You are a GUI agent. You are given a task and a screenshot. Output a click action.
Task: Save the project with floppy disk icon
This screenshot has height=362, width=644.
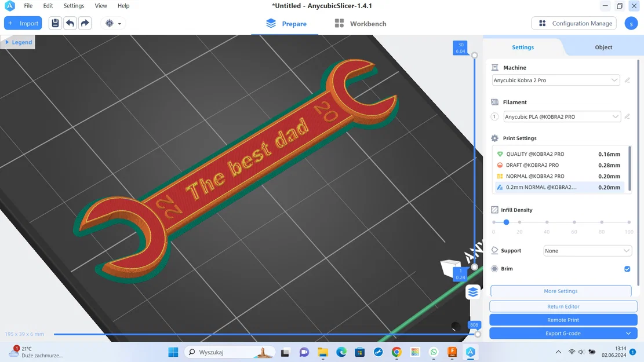tap(55, 23)
